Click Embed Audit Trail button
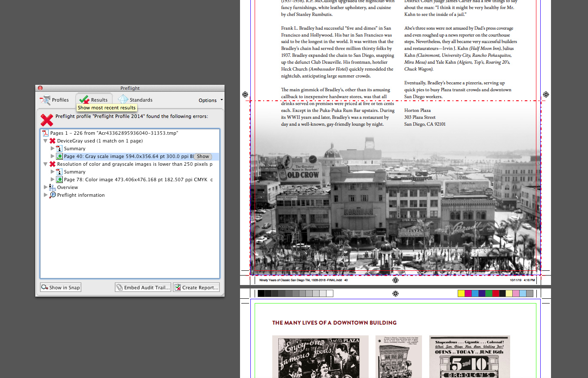This screenshot has width=588, height=378. [143, 288]
